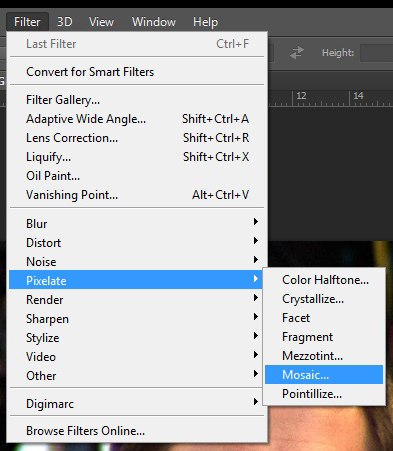Expand the Noise submenu

click(x=137, y=262)
